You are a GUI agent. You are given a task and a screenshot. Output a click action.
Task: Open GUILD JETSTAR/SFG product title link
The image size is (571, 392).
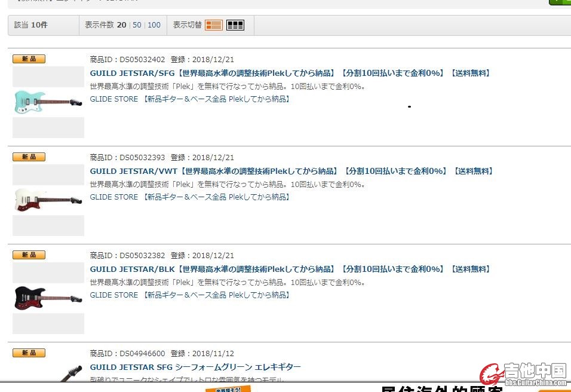coord(290,73)
